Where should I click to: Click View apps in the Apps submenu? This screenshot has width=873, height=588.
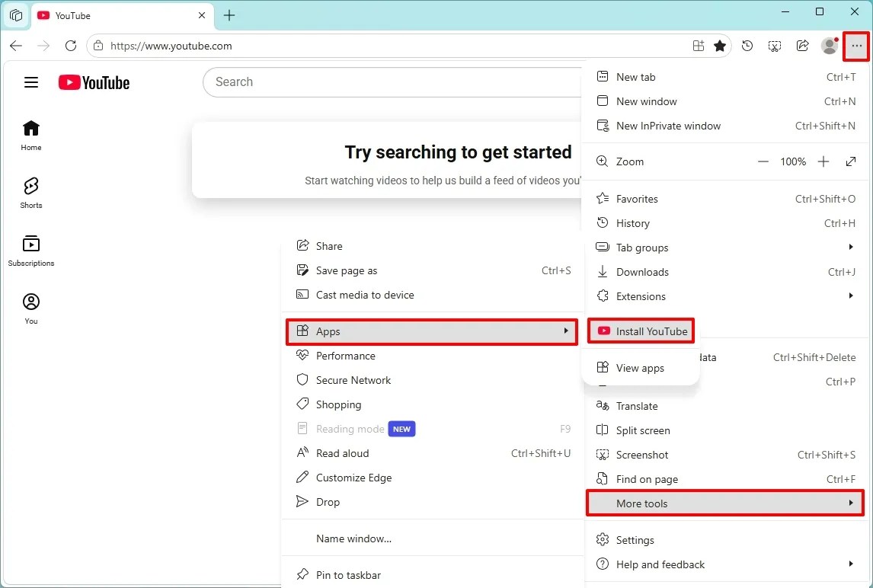[x=641, y=368]
